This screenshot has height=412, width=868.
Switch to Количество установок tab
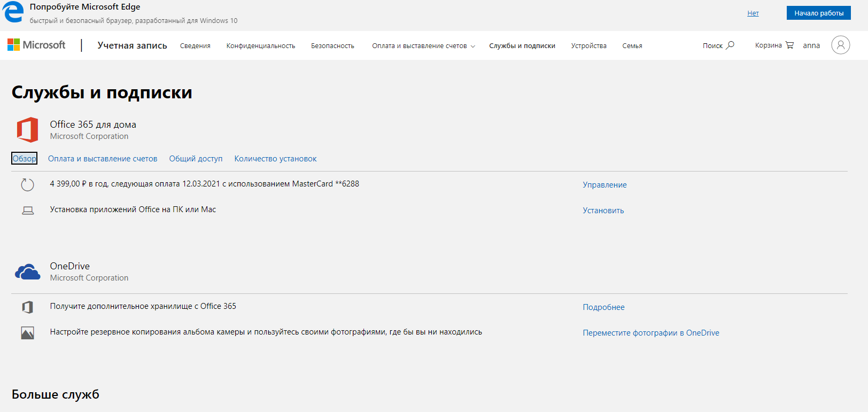pos(275,159)
